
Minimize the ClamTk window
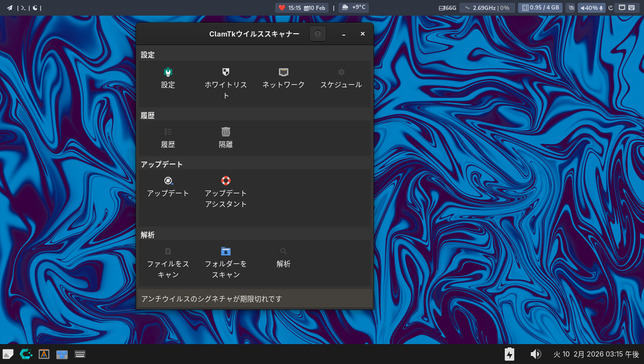point(344,34)
